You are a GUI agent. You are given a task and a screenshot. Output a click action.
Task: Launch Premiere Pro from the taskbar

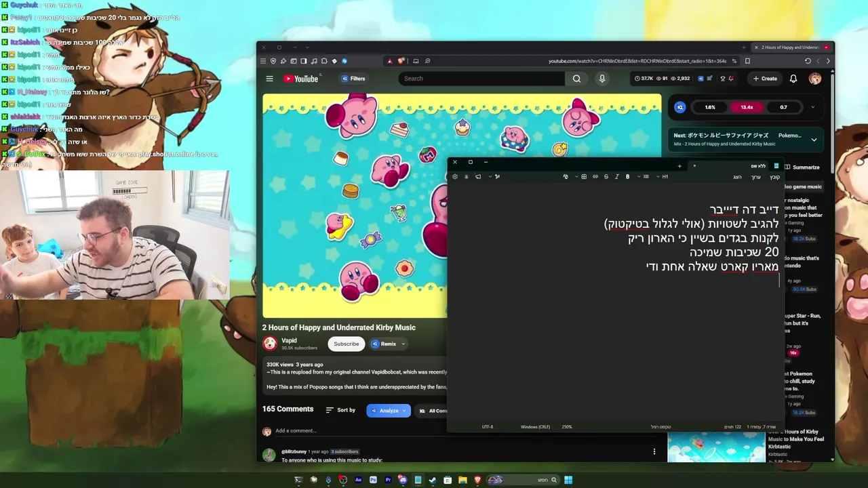coord(388,480)
